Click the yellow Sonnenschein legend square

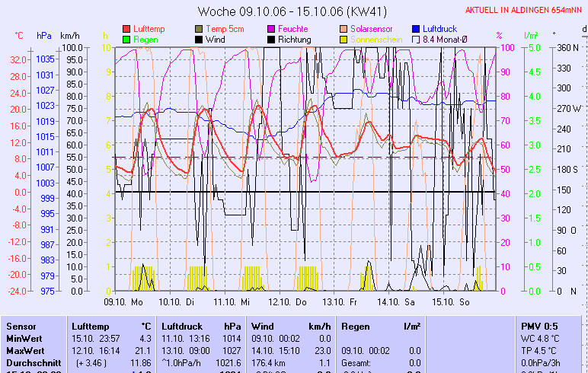[x=344, y=39]
